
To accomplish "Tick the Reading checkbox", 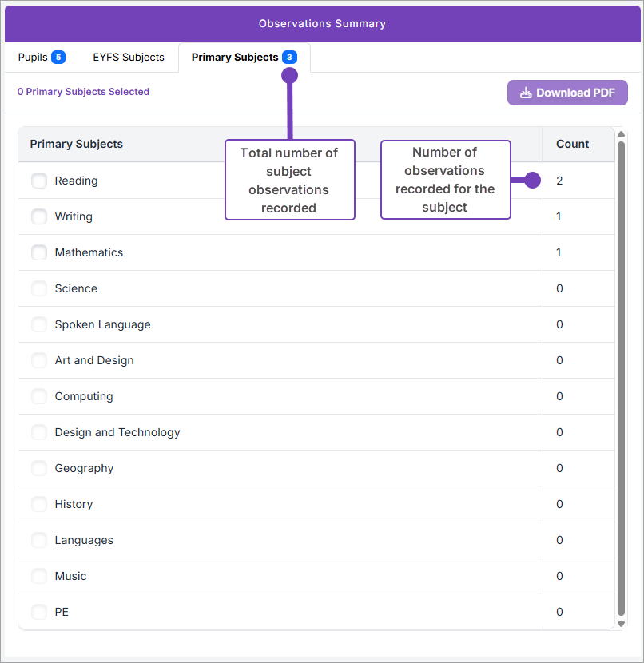I will [x=39, y=181].
